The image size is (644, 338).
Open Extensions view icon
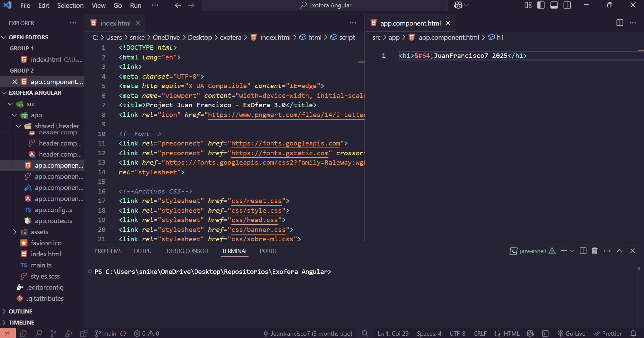click(x=84, y=333)
